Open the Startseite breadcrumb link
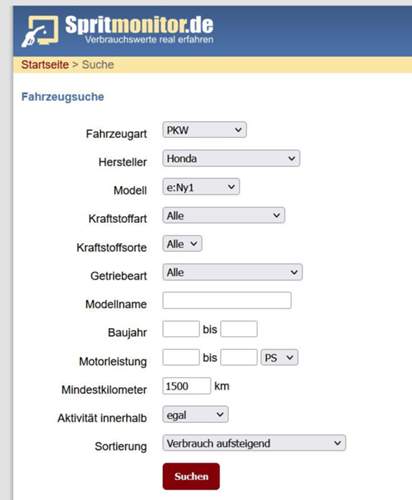The image size is (412, 500). (x=45, y=64)
